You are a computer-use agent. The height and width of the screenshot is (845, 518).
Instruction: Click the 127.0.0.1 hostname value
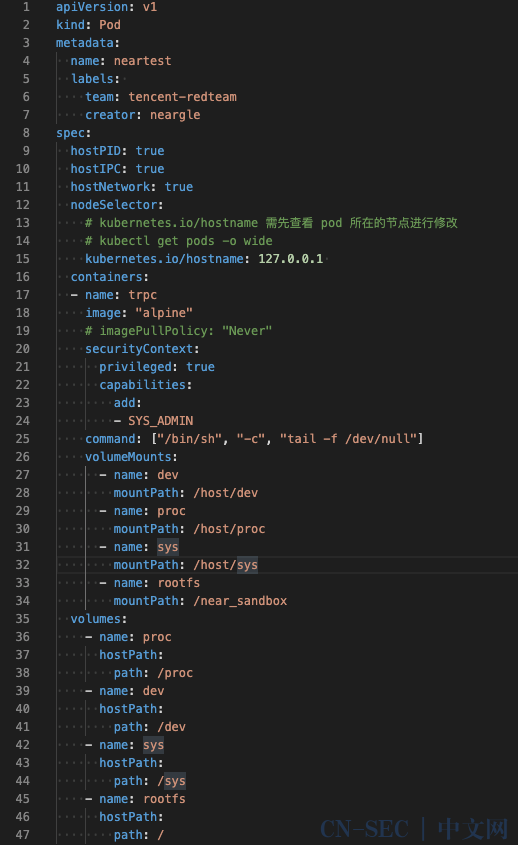(x=291, y=259)
